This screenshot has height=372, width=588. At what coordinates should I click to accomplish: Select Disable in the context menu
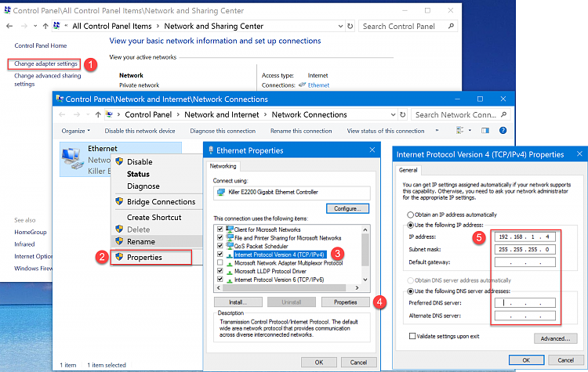click(x=140, y=162)
